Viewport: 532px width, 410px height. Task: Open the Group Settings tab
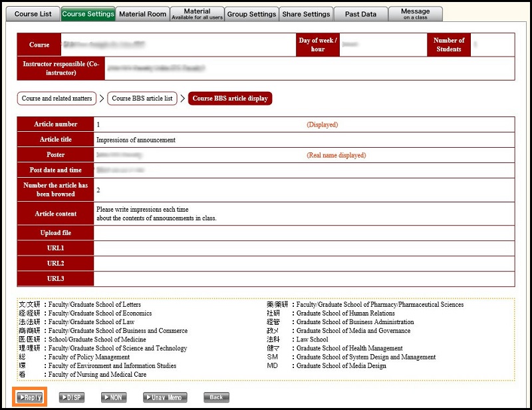pos(251,14)
